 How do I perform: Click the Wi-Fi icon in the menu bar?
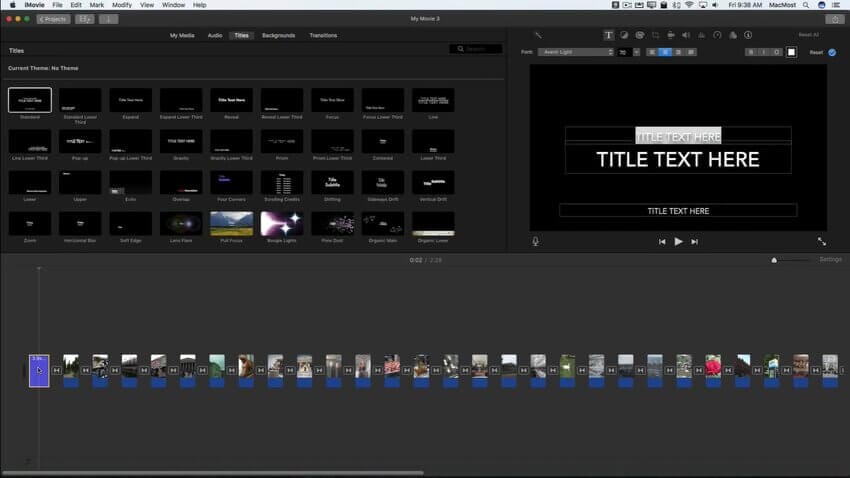point(689,5)
